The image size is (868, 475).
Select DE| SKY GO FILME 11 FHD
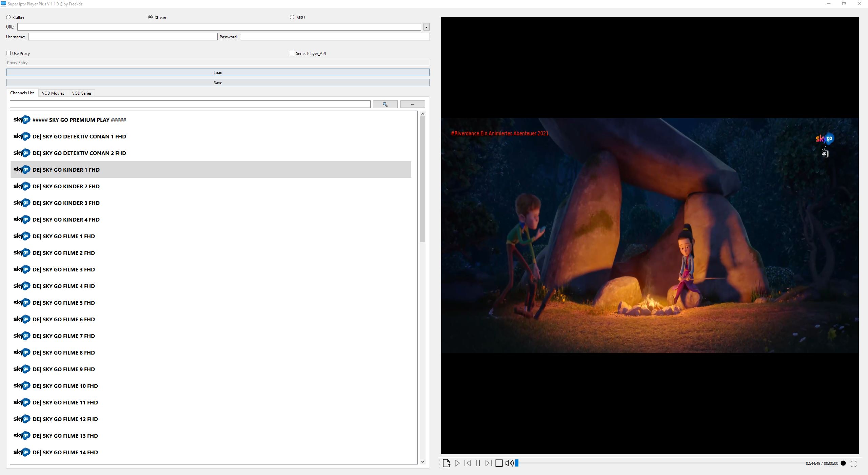[211, 402]
